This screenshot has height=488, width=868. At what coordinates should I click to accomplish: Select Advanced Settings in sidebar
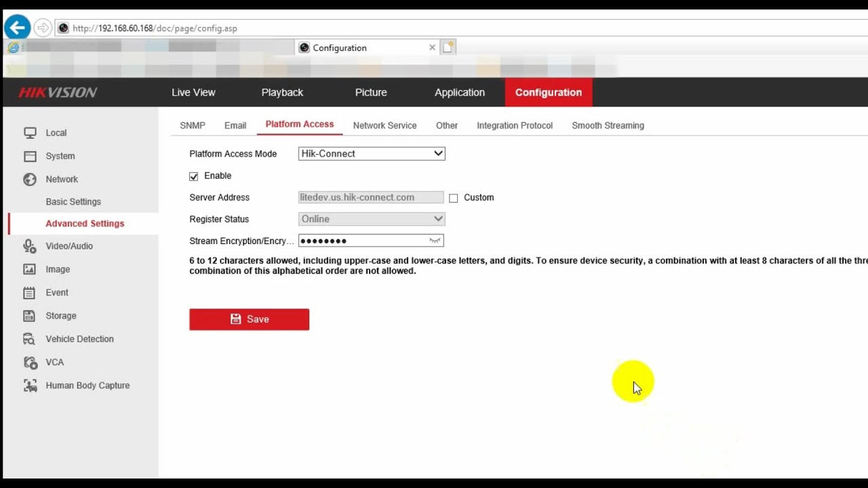pos(85,224)
